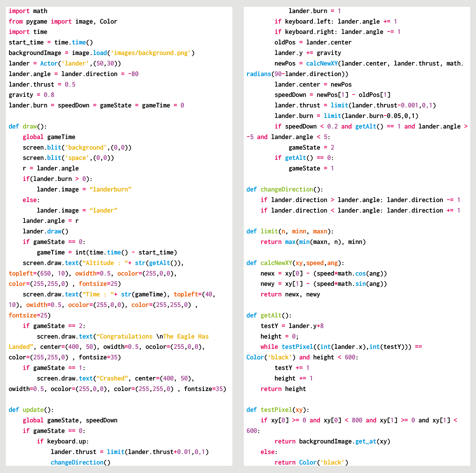The image size is (476, 473).
Task: Click the 'def draw():' function definition
Action: tap(28, 127)
